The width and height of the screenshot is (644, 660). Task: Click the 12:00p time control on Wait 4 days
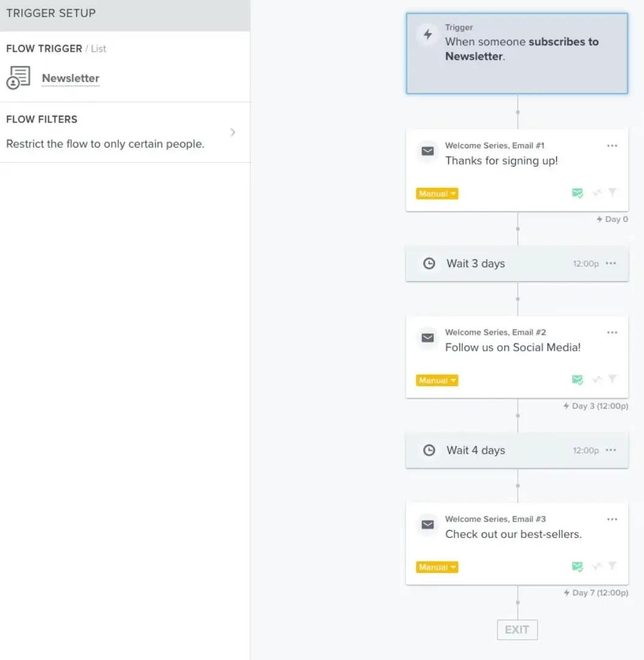pyautogui.click(x=585, y=450)
